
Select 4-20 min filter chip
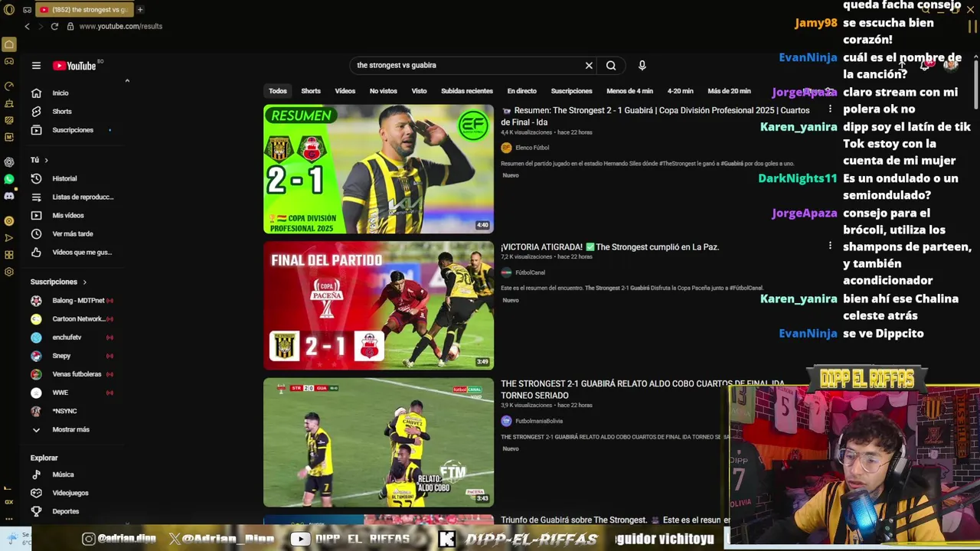pos(681,91)
